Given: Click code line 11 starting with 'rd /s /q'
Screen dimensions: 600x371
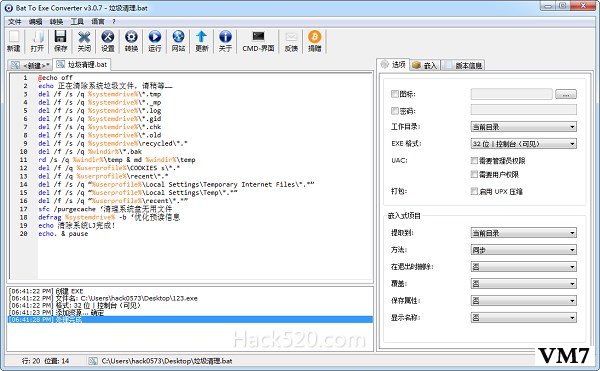Looking at the screenshot, I should point(117,159).
